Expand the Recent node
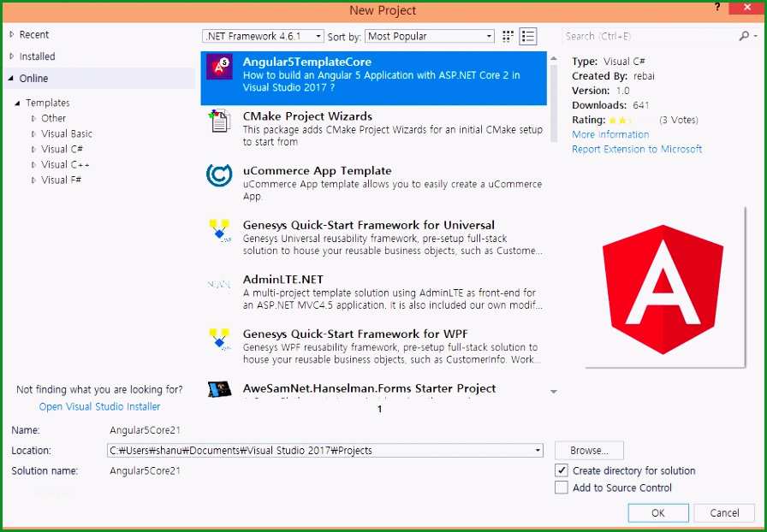The image size is (767, 532). click(12, 34)
